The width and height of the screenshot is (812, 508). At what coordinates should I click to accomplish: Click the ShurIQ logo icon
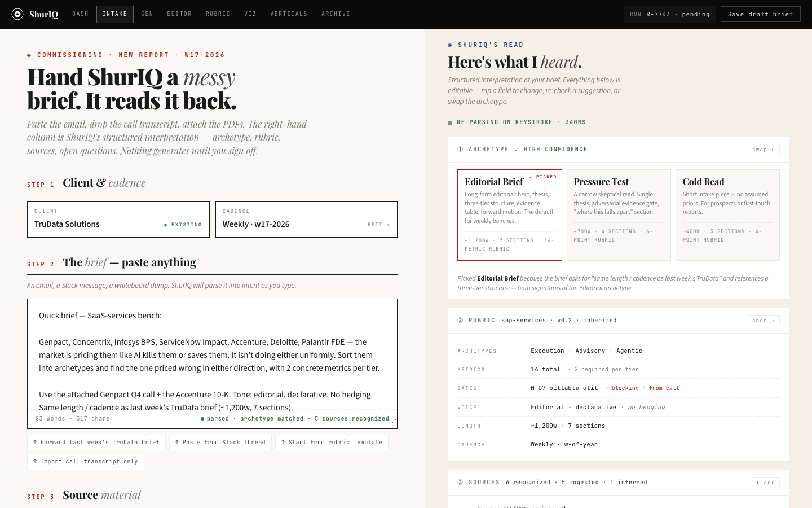pyautogui.click(x=17, y=14)
